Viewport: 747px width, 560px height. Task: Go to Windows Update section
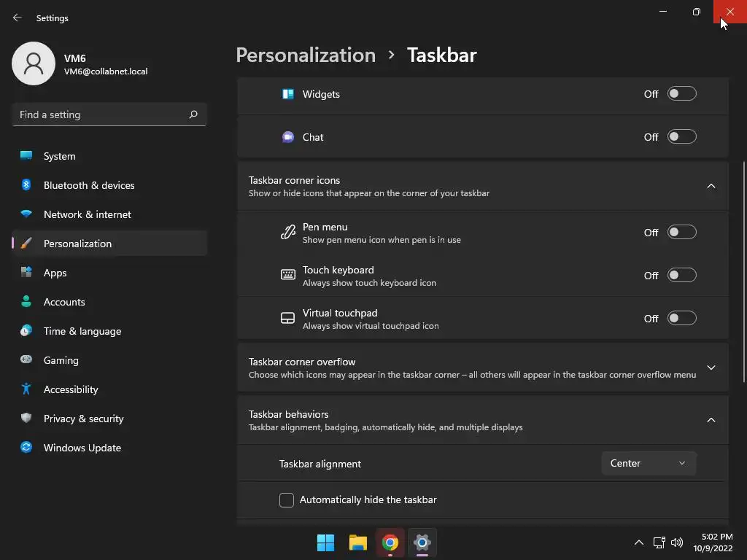click(82, 448)
